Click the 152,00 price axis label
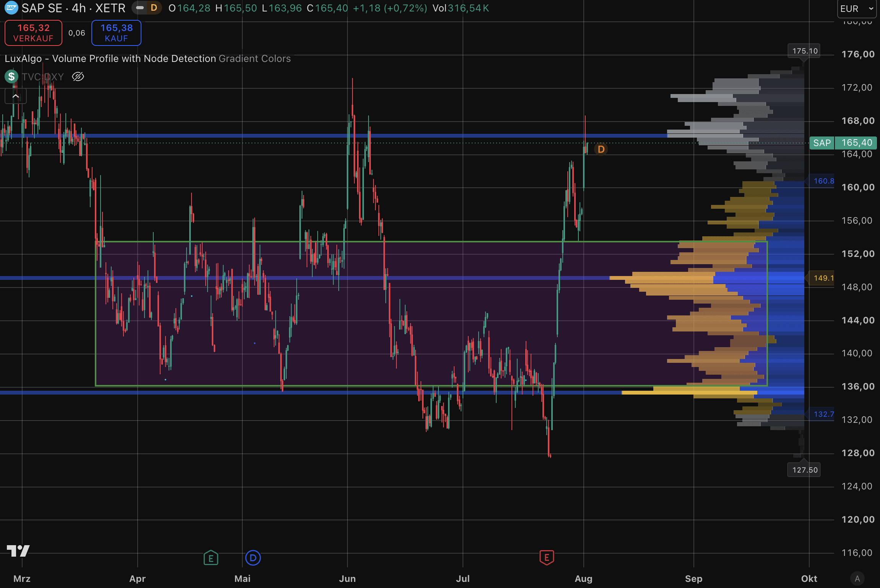The height and width of the screenshot is (588, 880). tap(858, 254)
